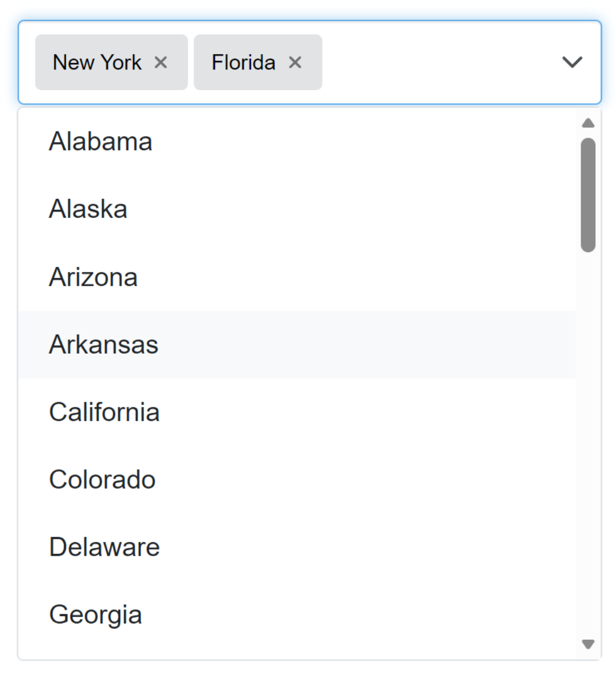Click the scrollbar thumb
The width and height of the screenshot is (616, 677).
coord(588,195)
